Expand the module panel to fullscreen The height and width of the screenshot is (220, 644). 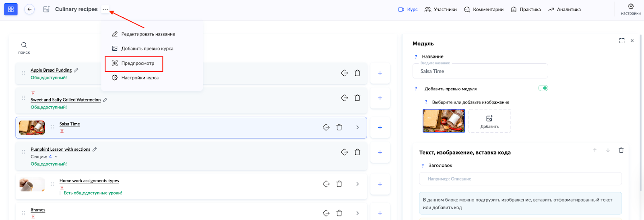(621, 41)
